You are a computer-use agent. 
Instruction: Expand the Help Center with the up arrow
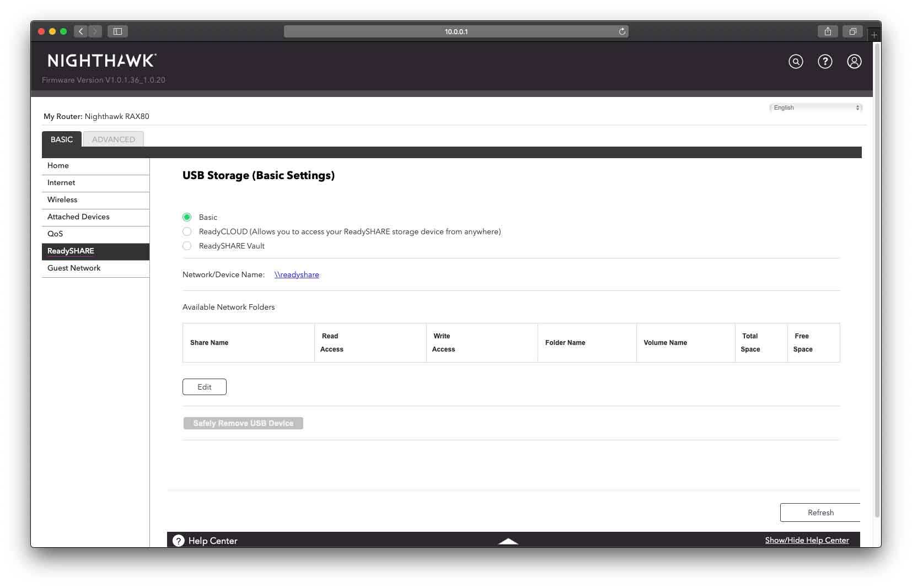click(508, 541)
